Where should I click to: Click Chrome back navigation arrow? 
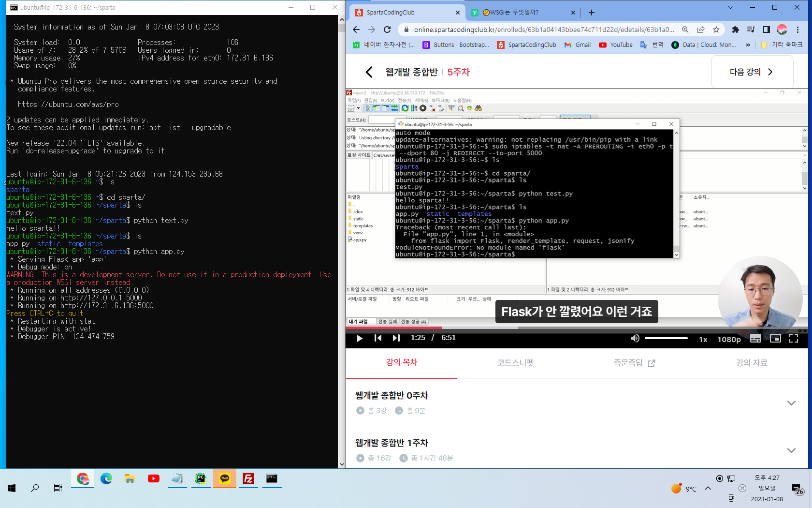356,30
